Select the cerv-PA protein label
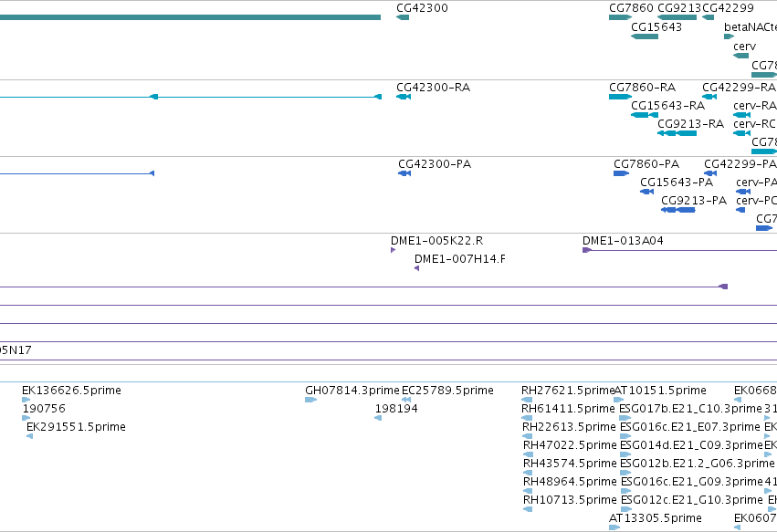777x532 pixels. pos(756,183)
